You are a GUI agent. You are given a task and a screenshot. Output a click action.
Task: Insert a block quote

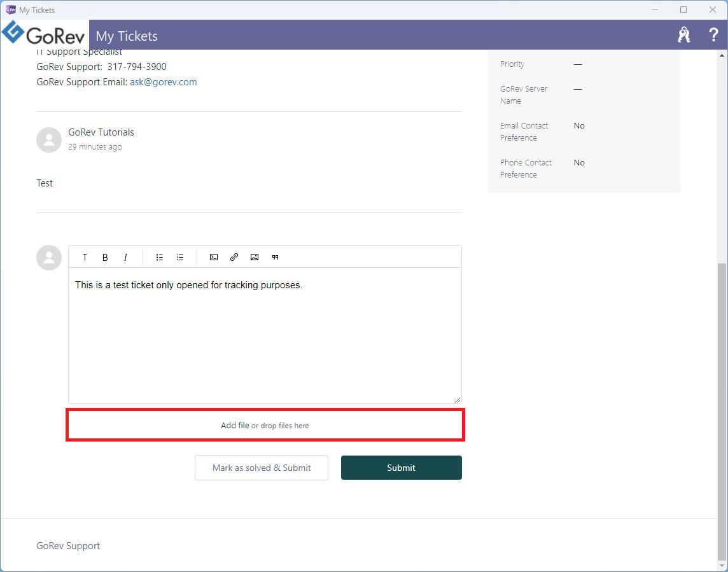[x=276, y=257]
